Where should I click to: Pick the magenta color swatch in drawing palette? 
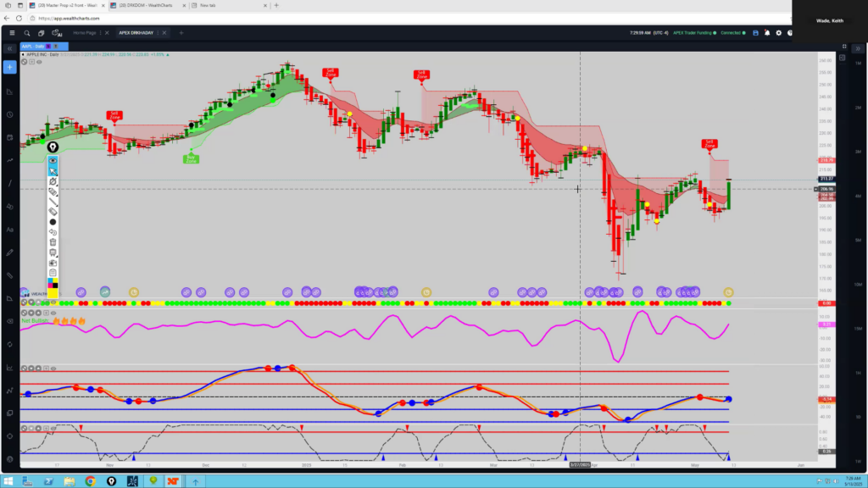tap(50, 286)
